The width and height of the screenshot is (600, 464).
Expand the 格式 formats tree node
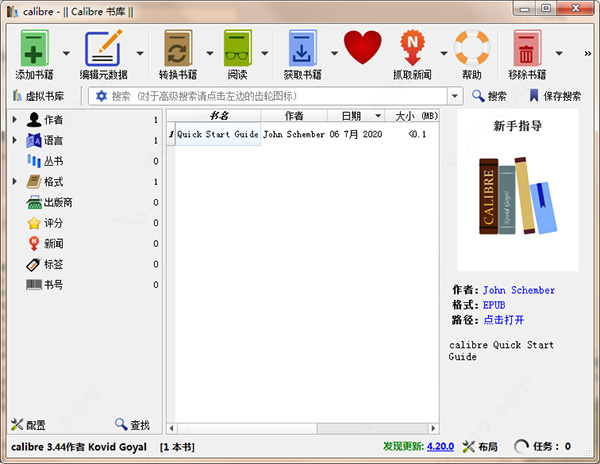tap(15, 181)
